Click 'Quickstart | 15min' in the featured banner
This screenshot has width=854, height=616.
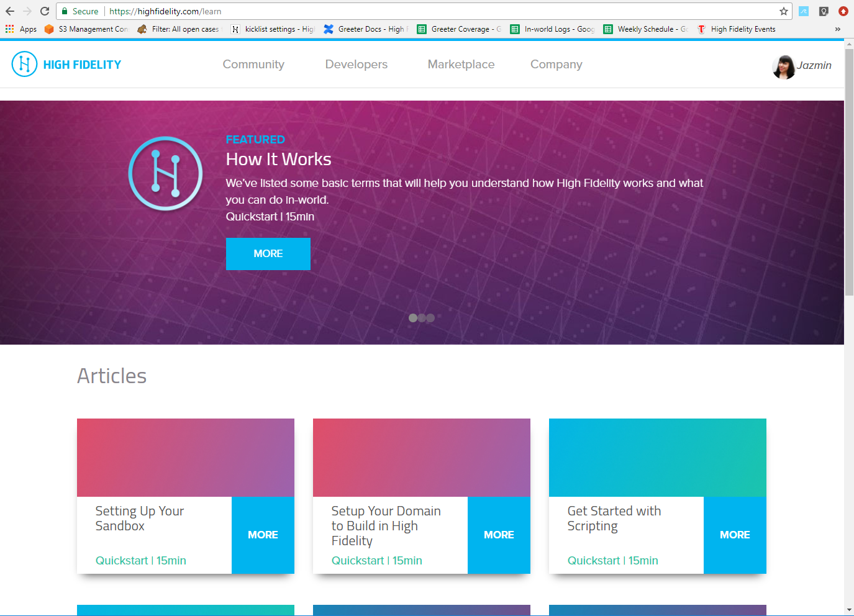[270, 217]
